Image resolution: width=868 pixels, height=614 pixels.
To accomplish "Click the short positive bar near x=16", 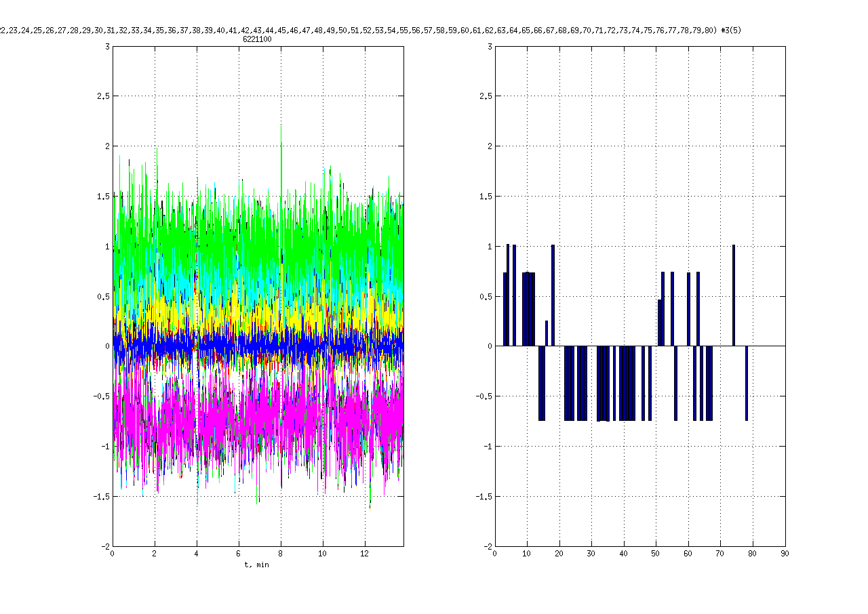I will [547, 333].
